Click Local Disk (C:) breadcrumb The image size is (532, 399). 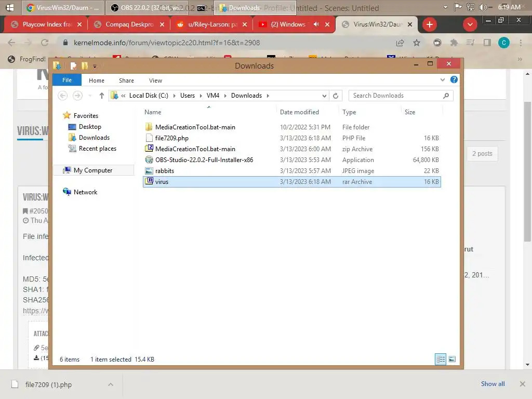tap(149, 96)
